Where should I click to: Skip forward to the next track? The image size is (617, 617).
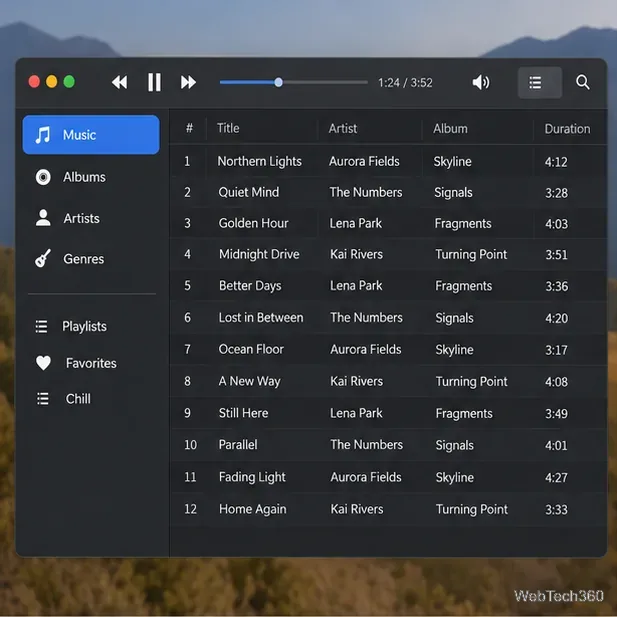(188, 82)
